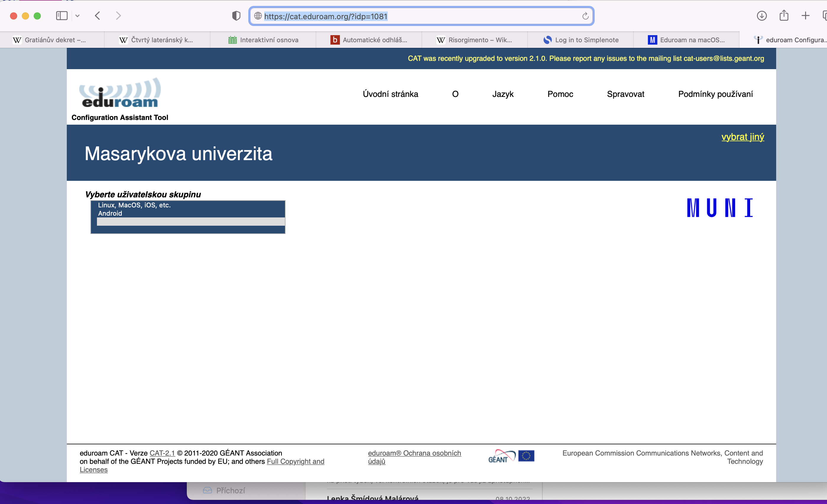The image size is (827, 504).
Task: Click the CAT upgrade notice banner text
Action: (x=586, y=58)
